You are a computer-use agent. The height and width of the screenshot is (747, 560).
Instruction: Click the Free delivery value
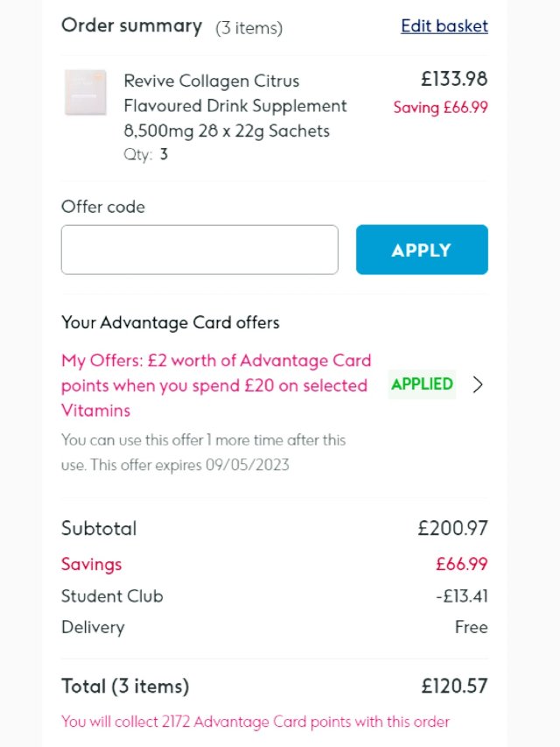[472, 627]
